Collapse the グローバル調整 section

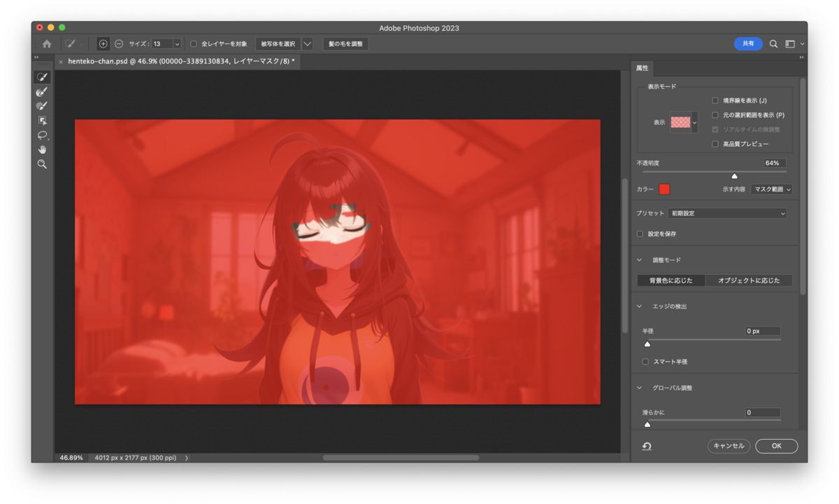pyautogui.click(x=639, y=388)
